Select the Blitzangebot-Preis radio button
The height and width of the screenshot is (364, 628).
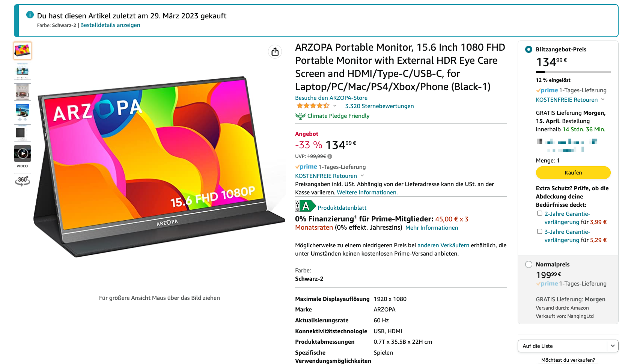[529, 49]
